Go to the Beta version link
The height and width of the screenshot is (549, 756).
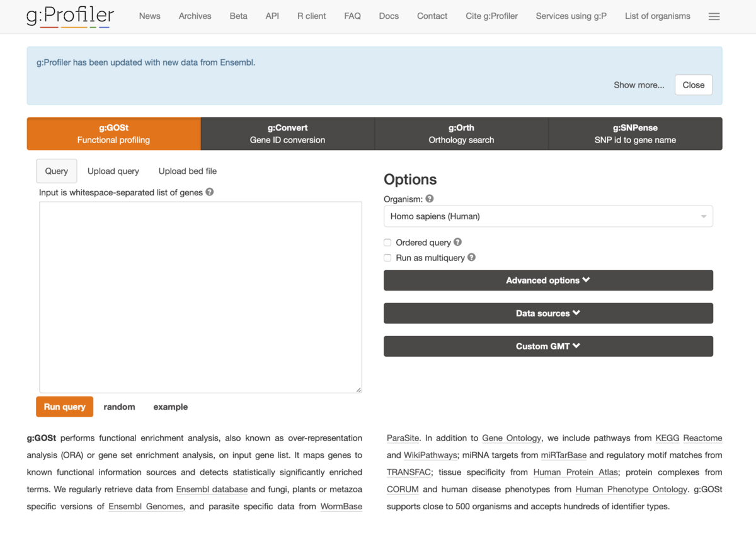point(238,16)
